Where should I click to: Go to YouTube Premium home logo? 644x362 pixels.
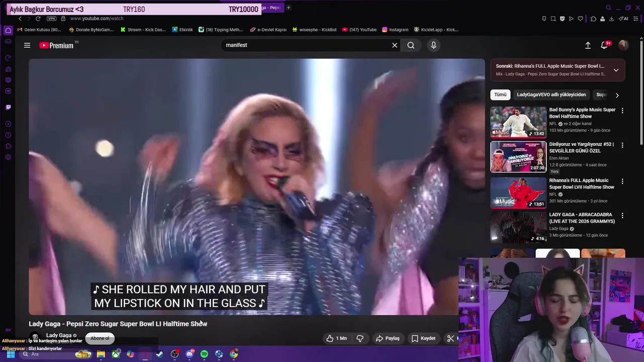[57, 45]
